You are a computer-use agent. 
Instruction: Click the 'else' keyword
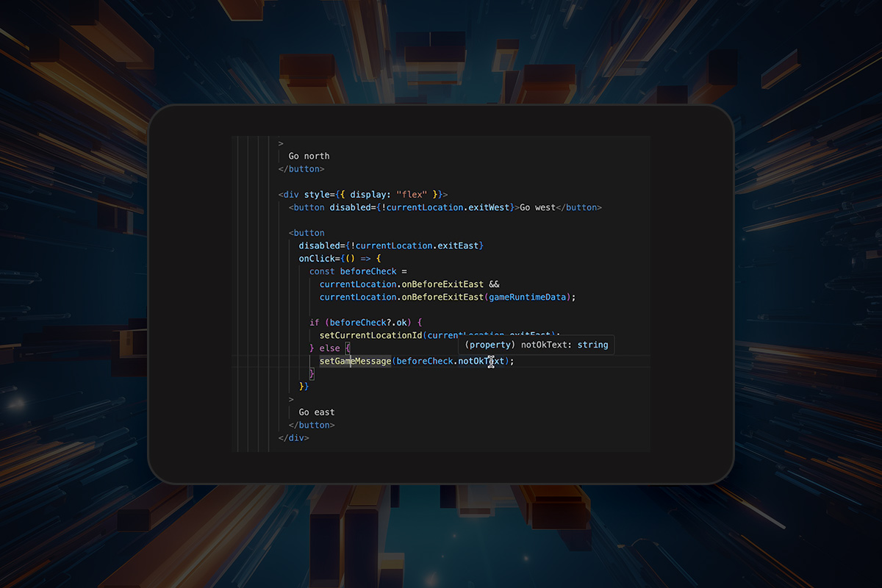click(330, 348)
